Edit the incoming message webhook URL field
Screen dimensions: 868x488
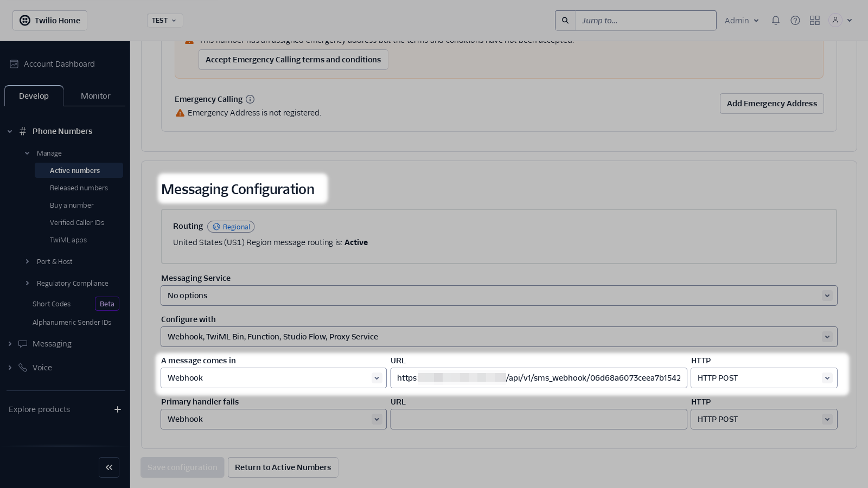pos(539,378)
